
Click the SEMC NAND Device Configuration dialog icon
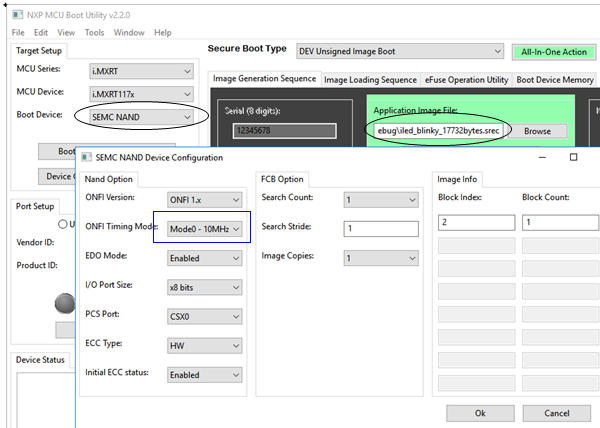[86, 157]
